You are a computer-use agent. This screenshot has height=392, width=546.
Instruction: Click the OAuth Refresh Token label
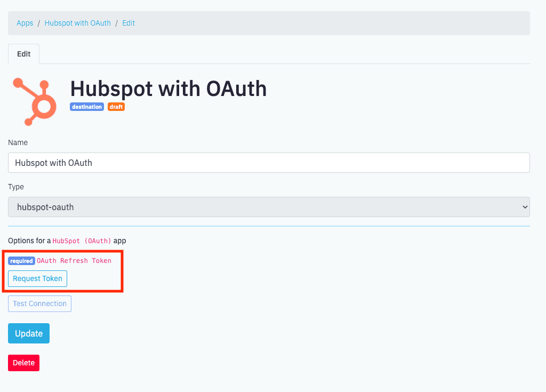pyautogui.click(x=74, y=261)
